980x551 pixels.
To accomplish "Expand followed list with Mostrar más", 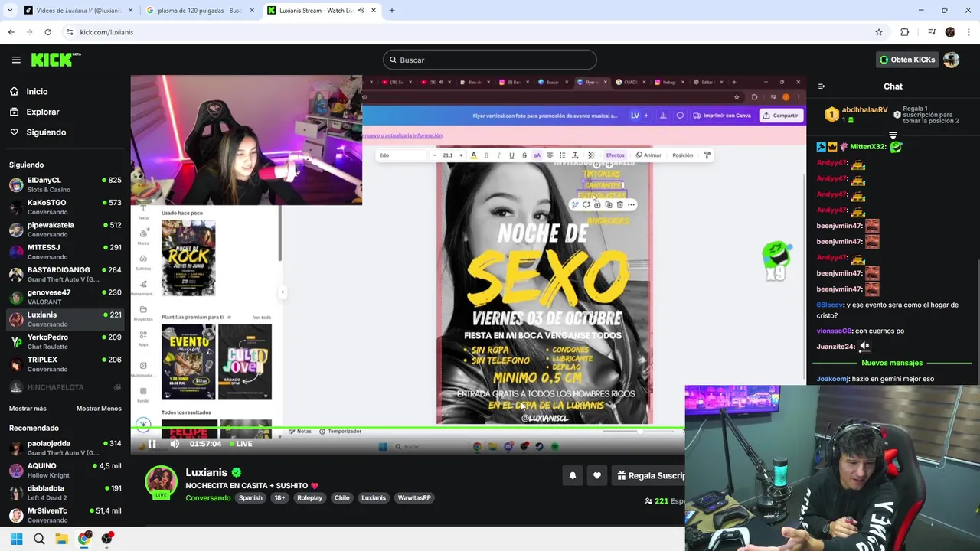I will pos(28,409).
